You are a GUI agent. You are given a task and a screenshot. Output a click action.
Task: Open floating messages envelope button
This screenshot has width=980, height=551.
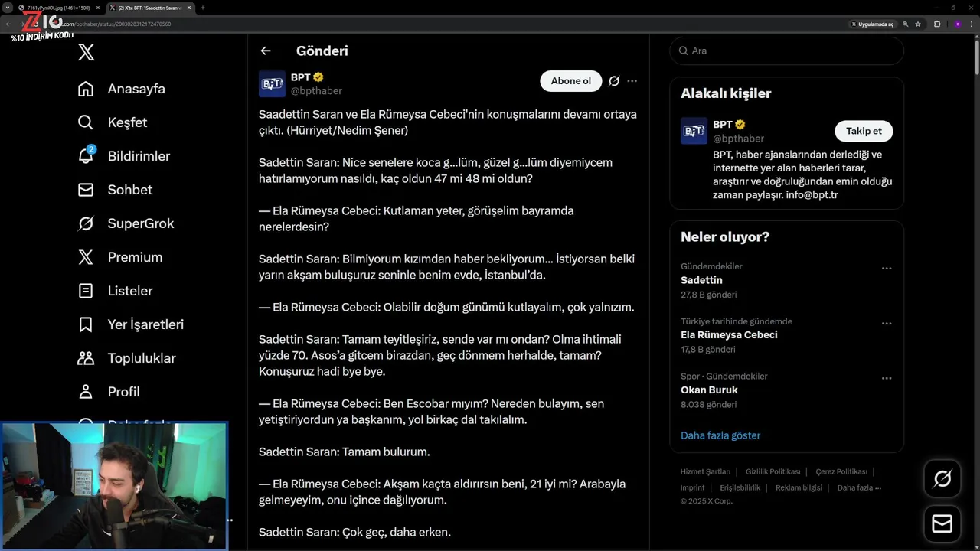[942, 524]
